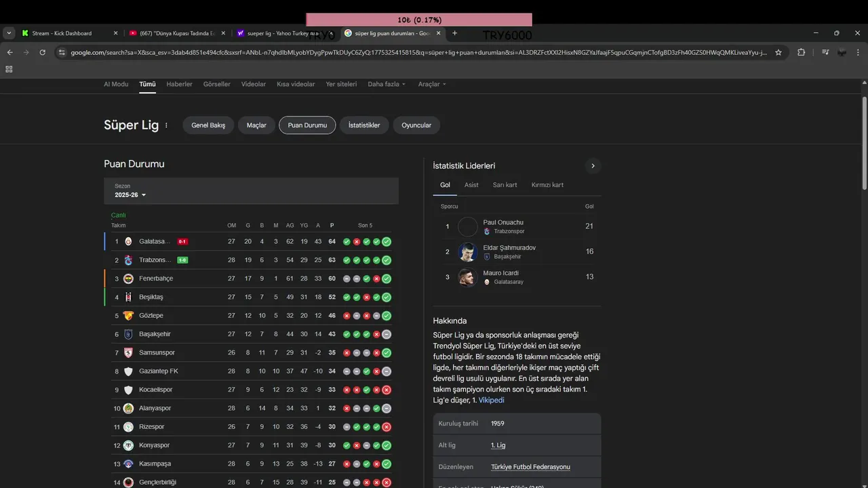
Task: Click the Alanyaspor team logo
Action: [128, 408]
